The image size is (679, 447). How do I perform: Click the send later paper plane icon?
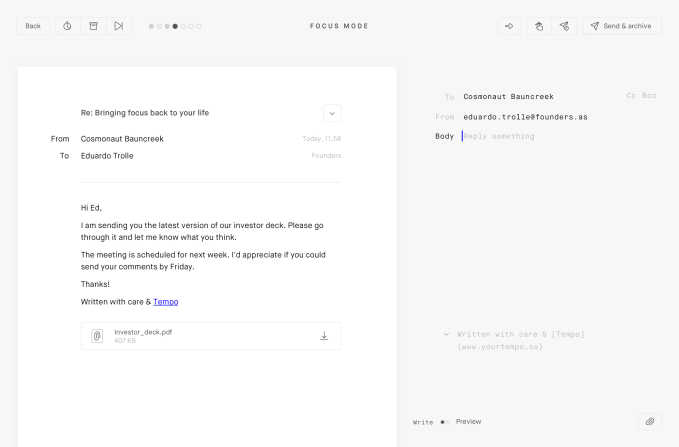(x=564, y=25)
